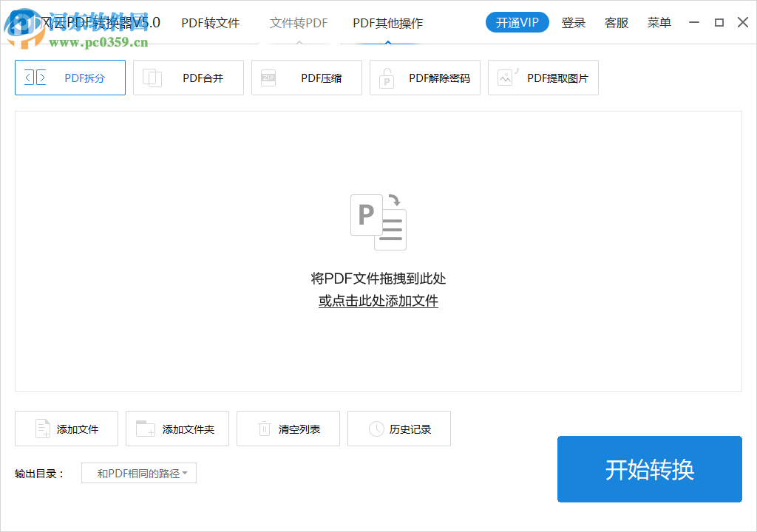The image size is (757, 532).
Task: Click 登录 to sign in
Action: point(574,23)
